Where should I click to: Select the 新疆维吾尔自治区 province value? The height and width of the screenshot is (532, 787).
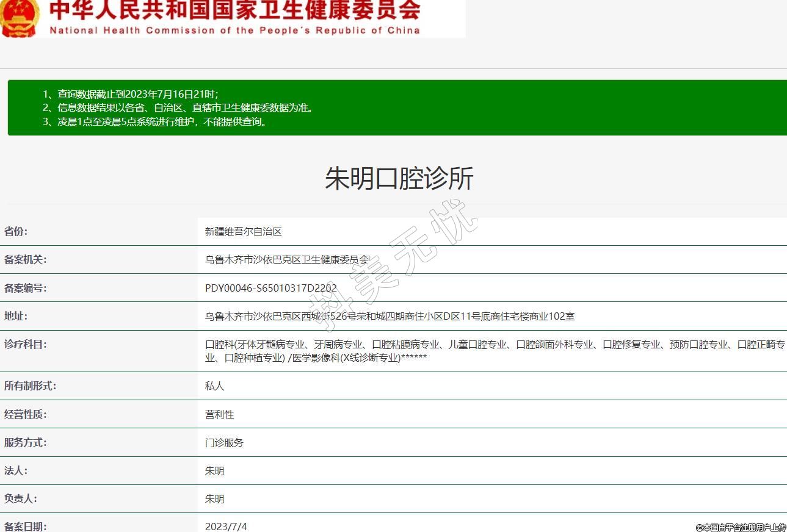[243, 232]
